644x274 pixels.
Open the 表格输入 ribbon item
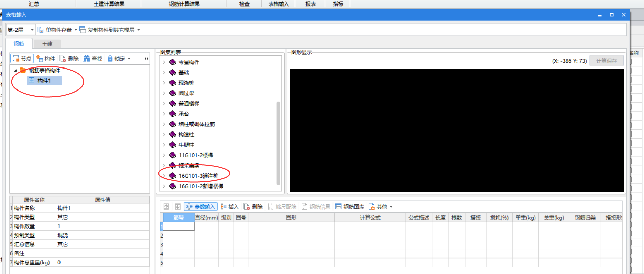coord(279,4)
